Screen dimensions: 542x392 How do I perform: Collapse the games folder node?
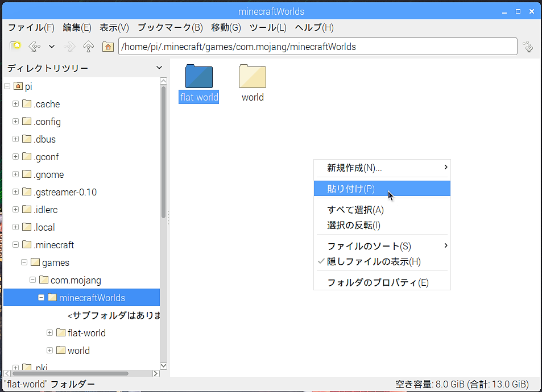tap(24, 262)
